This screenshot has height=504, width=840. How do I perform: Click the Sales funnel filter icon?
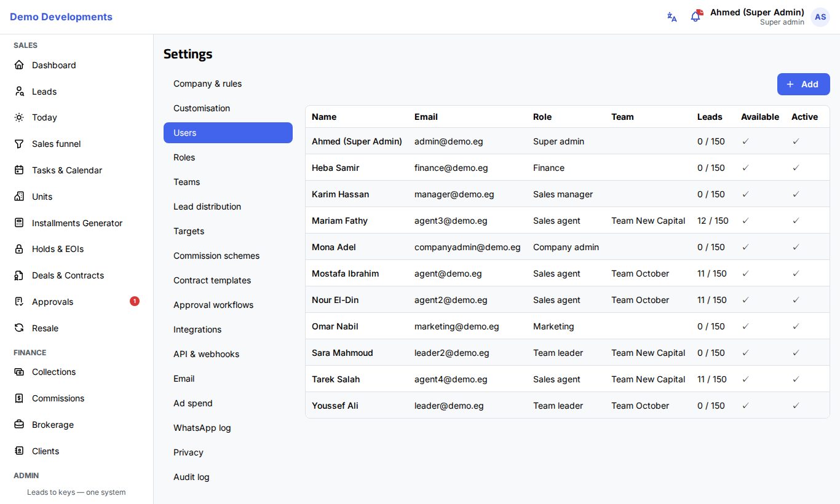(19, 144)
